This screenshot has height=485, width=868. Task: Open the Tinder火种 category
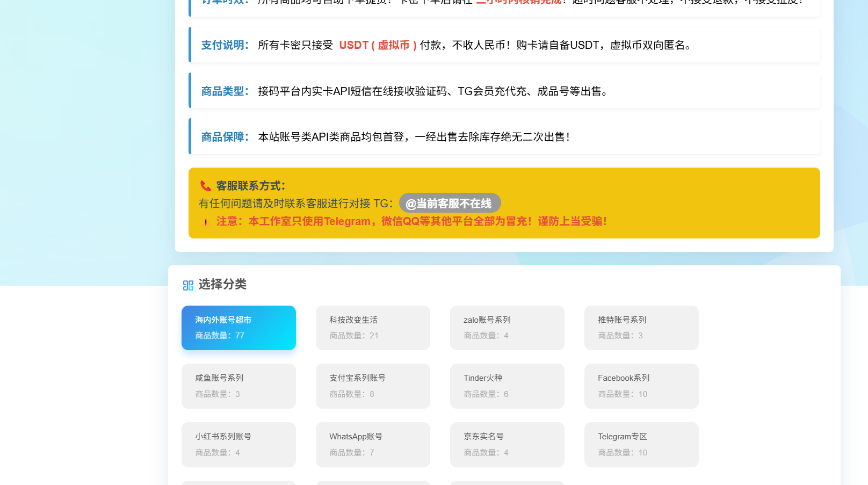507,386
